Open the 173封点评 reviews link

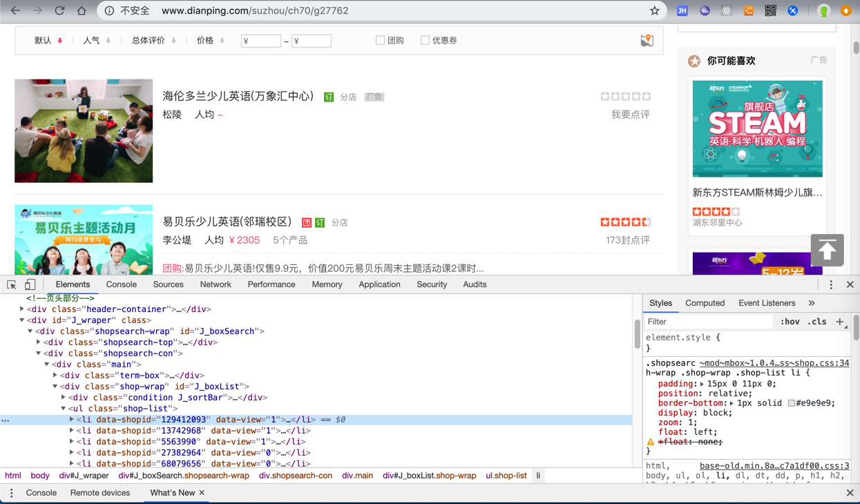tap(627, 240)
